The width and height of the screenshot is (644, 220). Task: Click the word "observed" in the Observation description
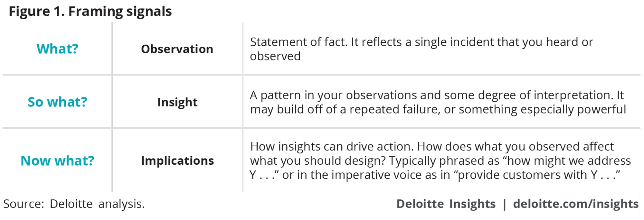pos(275,56)
